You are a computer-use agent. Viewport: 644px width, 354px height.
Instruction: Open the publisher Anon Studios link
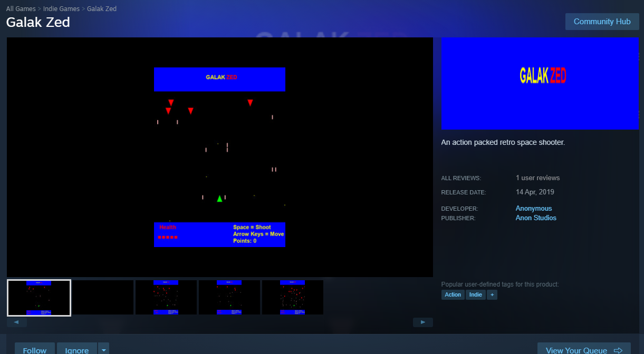[536, 218]
